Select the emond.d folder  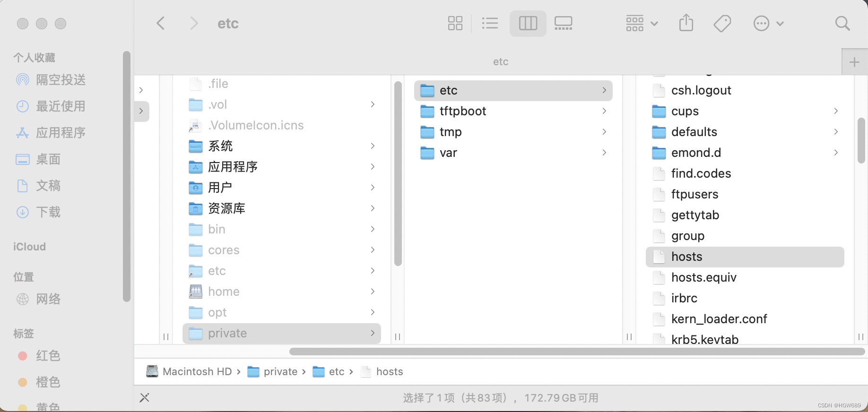click(x=745, y=153)
